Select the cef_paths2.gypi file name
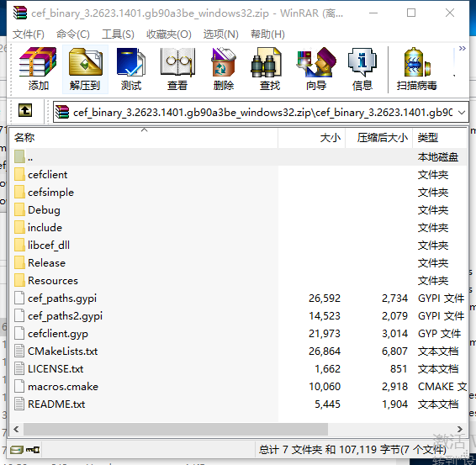Viewport: 476px width, 465px height. tap(65, 315)
